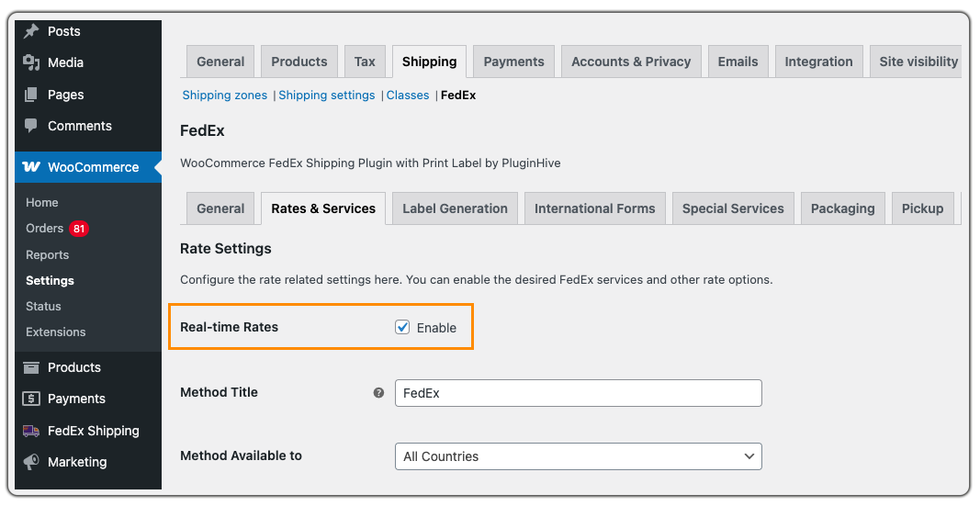Click the Real-time Rates label
The image size is (980, 506).
(x=229, y=327)
